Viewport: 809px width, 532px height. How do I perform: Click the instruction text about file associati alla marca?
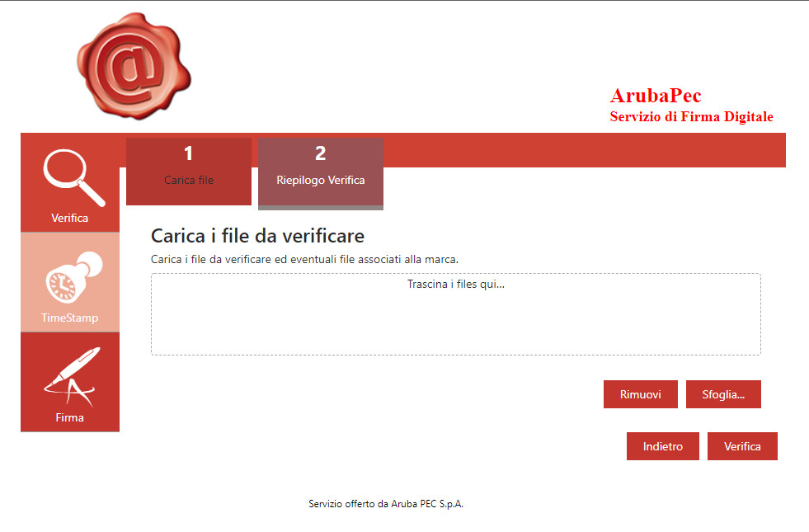click(304, 259)
